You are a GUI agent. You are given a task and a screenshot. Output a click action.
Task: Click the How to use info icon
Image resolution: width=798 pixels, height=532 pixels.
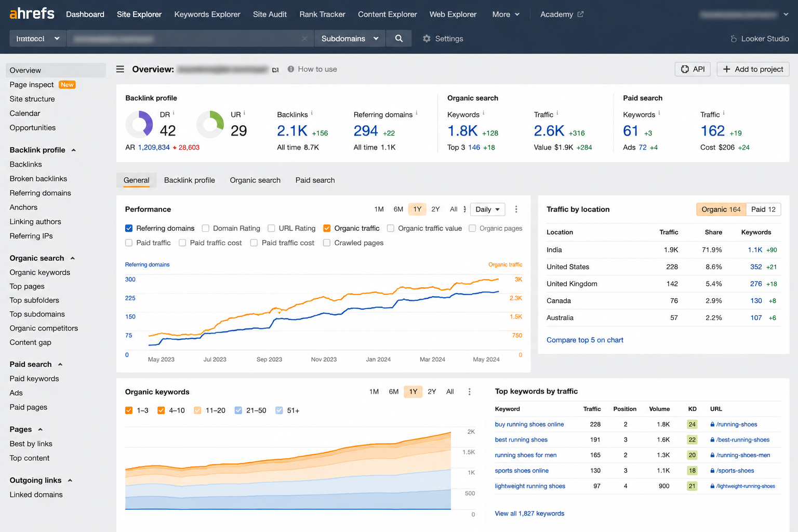pyautogui.click(x=291, y=69)
